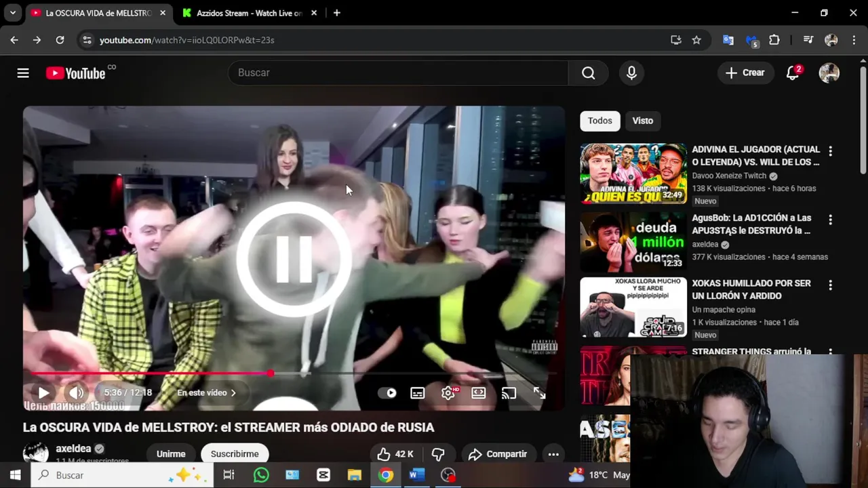Open the player settings gear
The image size is (868, 488).
(448, 393)
